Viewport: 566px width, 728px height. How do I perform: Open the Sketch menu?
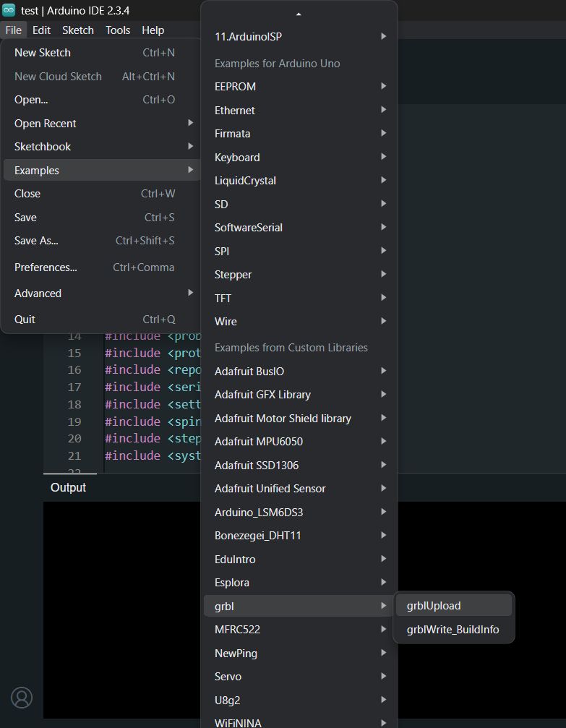click(x=78, y=30)
